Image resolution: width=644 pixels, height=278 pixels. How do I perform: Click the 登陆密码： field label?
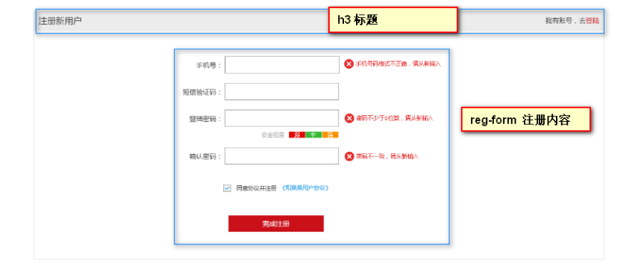tap(205, 119)
